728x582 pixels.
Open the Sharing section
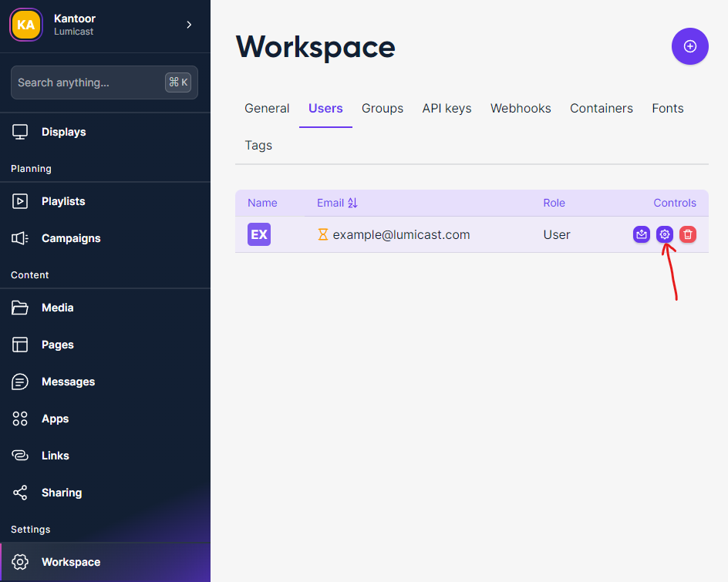(x=61, y=493)
